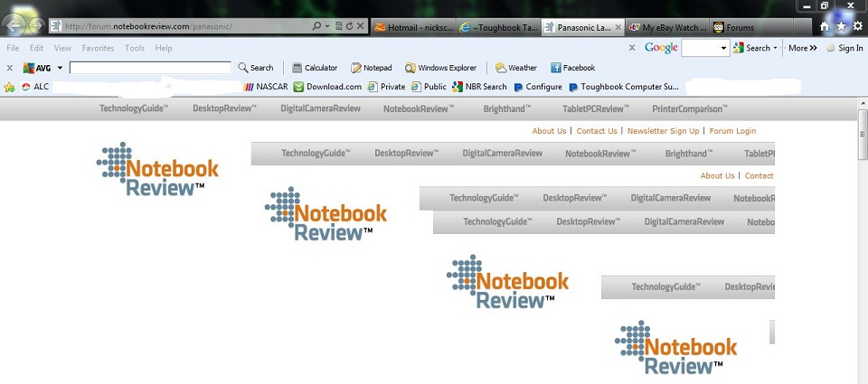Switch to the Hotmail tab
868x384 pixels.
[413, 27]
